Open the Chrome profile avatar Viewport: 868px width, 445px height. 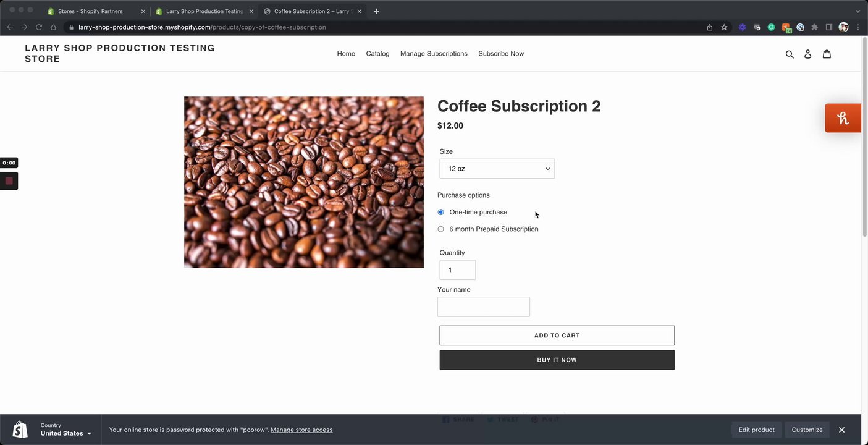pyautogui.click(x=844, y=27)
